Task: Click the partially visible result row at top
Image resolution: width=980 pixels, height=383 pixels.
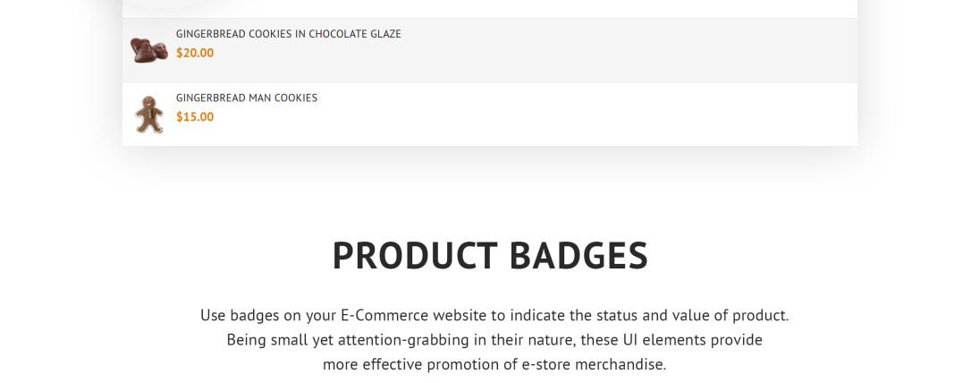Action: point(489,8)
